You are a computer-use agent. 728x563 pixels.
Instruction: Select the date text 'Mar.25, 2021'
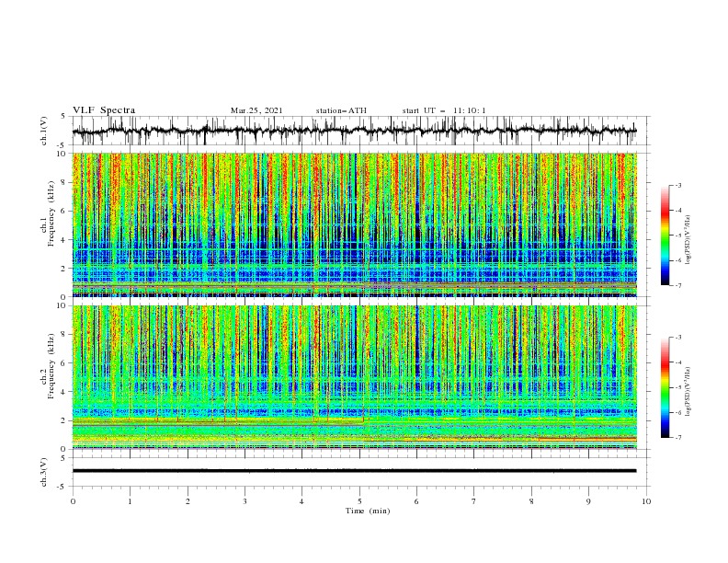[256, 110]
